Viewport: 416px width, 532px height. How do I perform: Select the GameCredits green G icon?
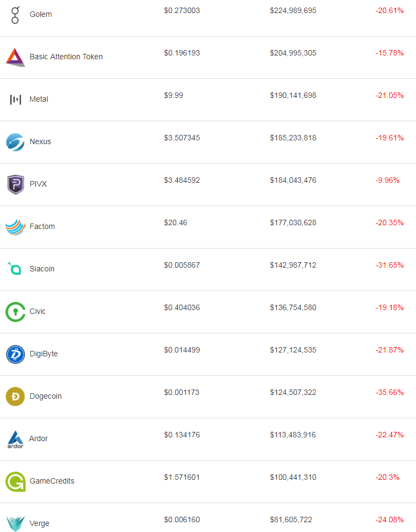15,481
